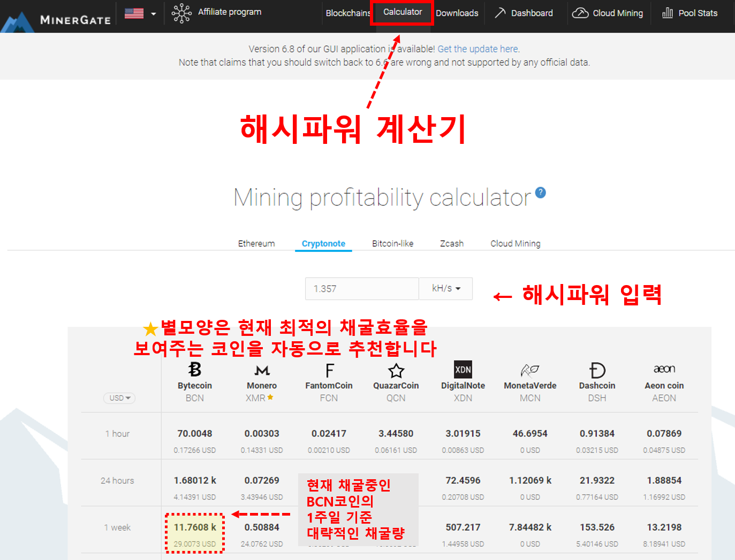Click the QuazarCoin star icon
735x560 pixels.
pos(396,370)
